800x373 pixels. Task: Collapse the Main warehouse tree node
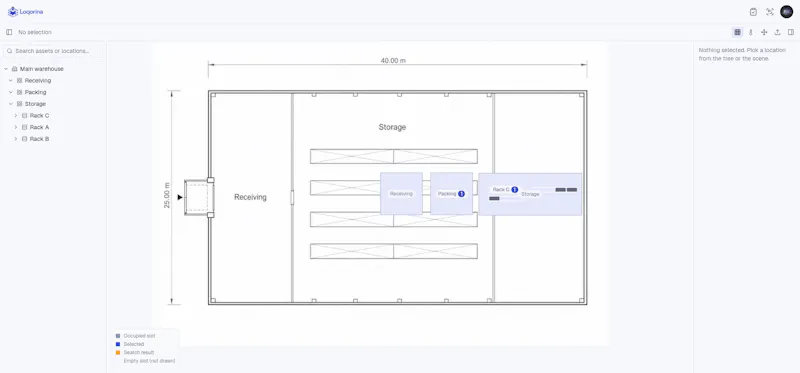(x=6, y=69)
